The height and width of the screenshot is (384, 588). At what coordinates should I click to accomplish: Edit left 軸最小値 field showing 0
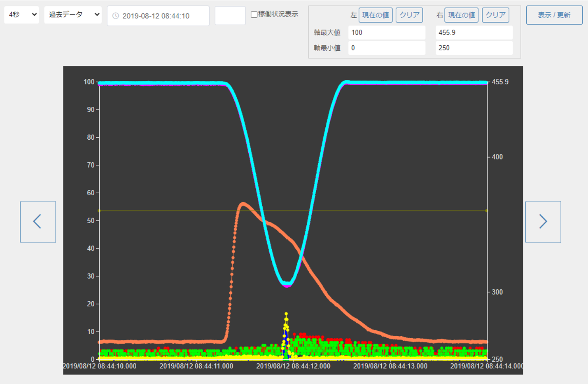coord(387,48)
